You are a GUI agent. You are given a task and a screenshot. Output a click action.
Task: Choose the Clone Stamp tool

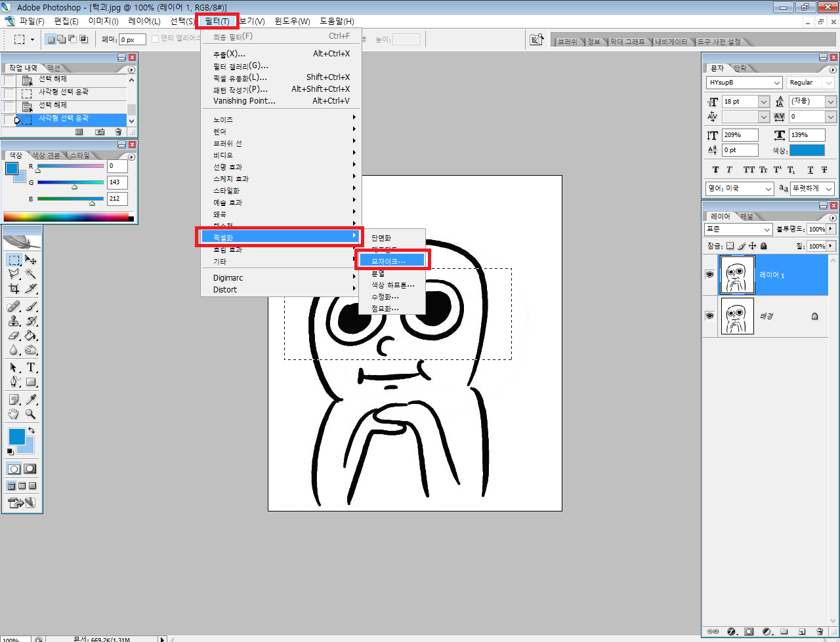tap(14, 321)
